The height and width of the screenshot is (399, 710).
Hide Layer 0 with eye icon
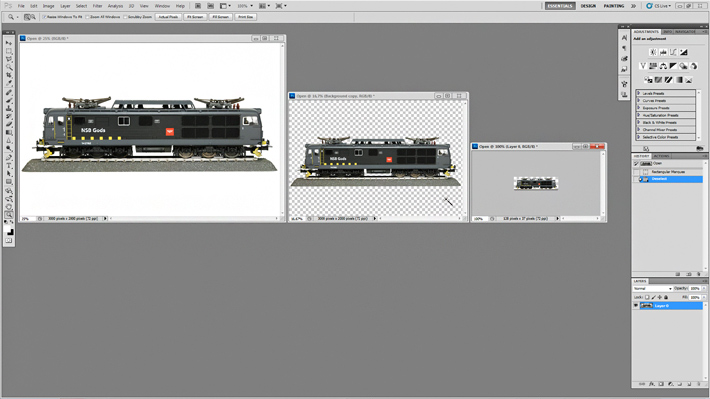click(636, 306)
